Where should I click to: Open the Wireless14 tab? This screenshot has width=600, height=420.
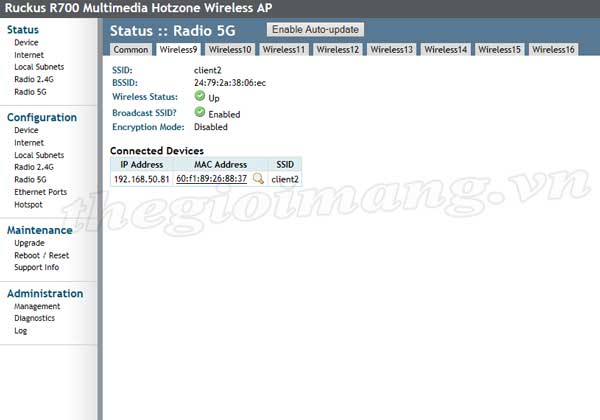click(x=445, y=49)
